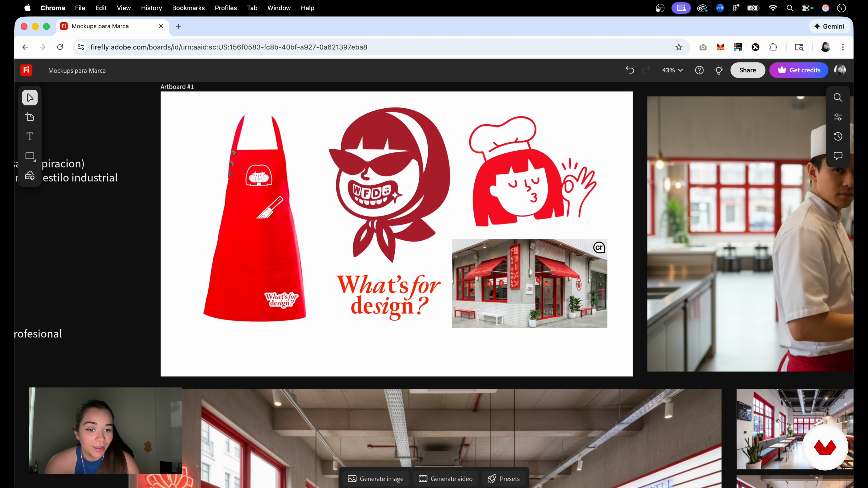View site information icon in address bar
This screenshot has width=868, height=488.
[x=81, y=47]
